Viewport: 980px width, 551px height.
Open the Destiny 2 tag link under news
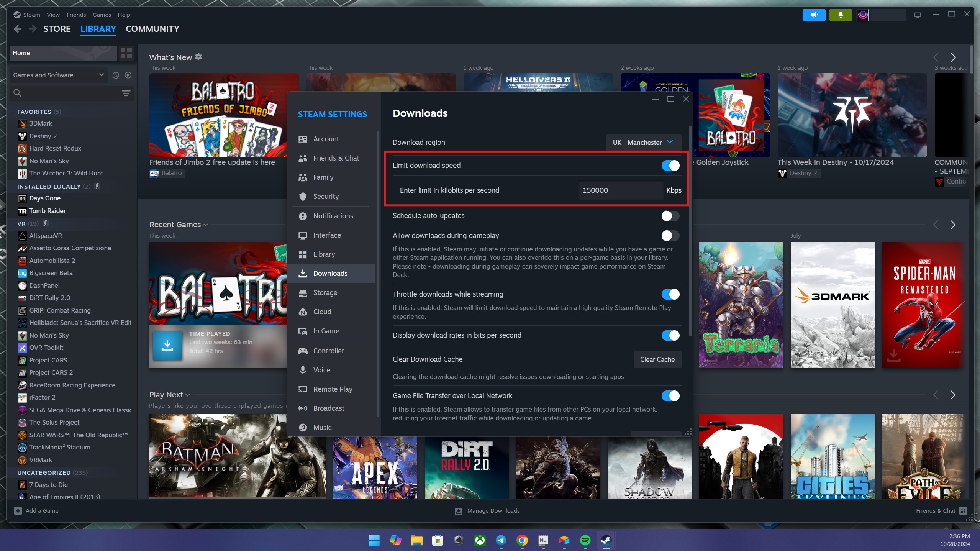click(x=798, y=173)
